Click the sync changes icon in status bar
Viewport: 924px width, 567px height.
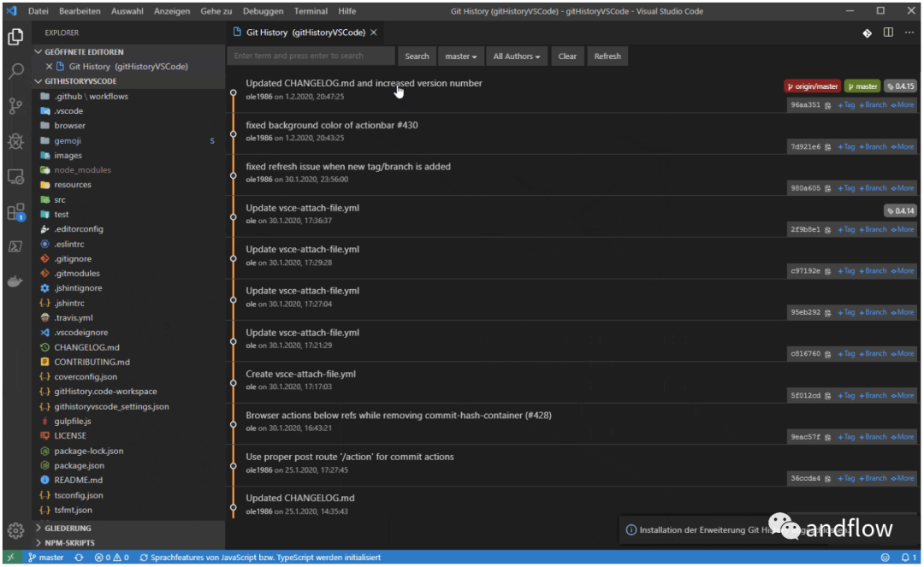point(79,558)
